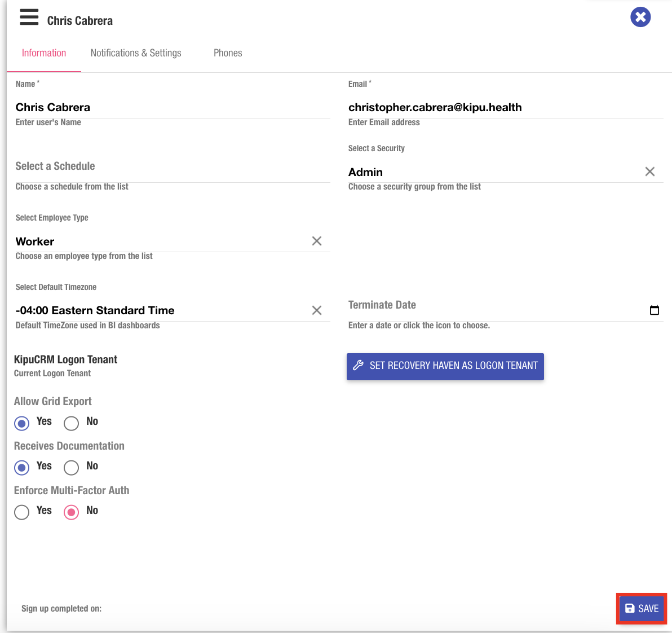Clear the Admin security group selection
672x633 pixels.
coord(649,172)
